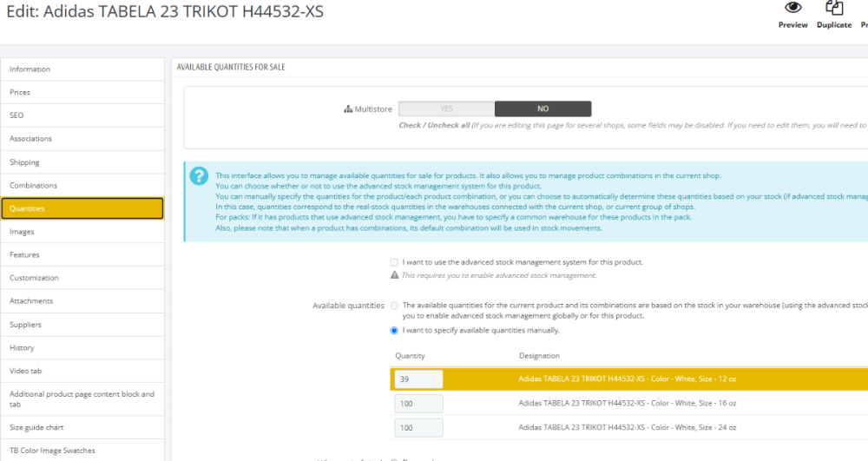Viewport: 868px width, 461px height.
Task: Open the Information tab
Action: pyautogui.click(x=82, y=69)
